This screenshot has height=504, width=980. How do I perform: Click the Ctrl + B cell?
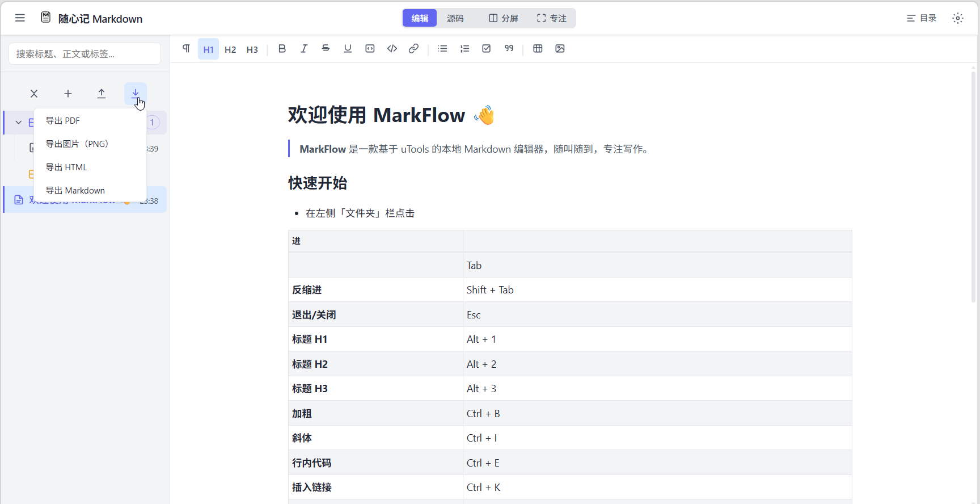tap(657, 414)
